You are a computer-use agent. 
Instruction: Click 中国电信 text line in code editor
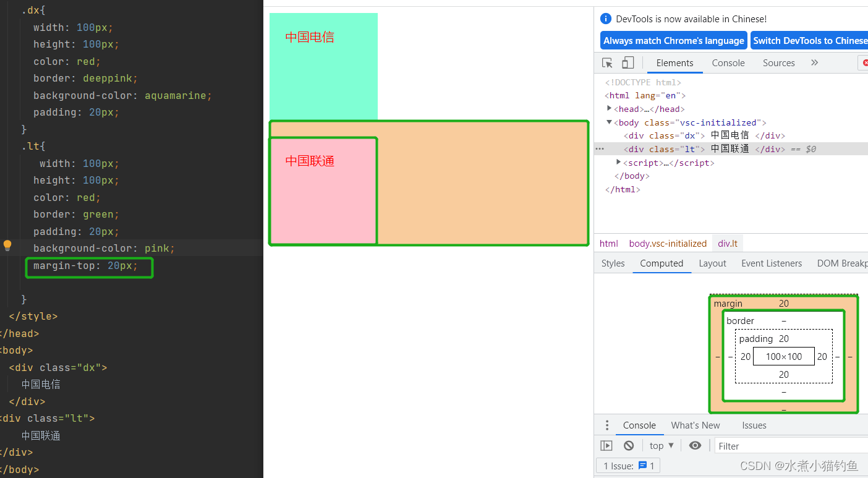pos(41,385)
